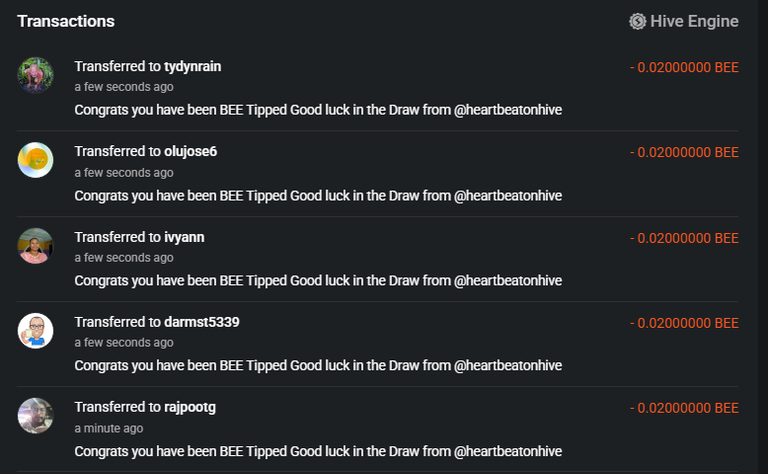The image size is (768, 474).
Task: Click the Transactions heading
Action: [66, 21]
